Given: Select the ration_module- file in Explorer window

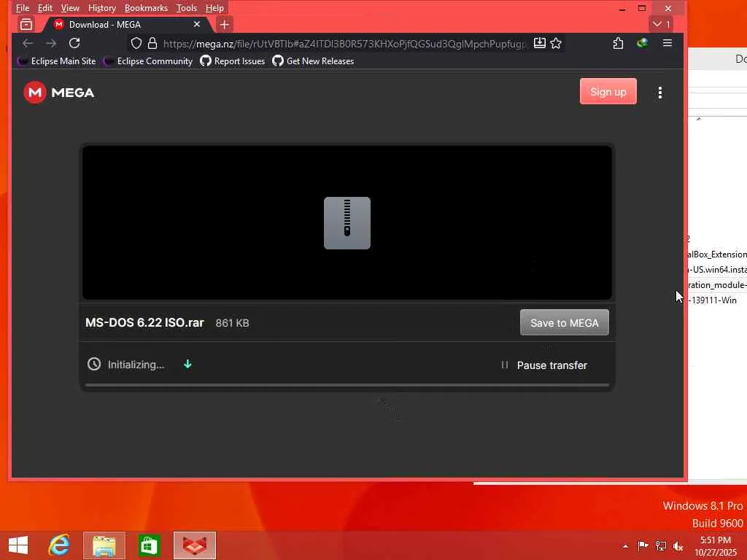Looking at the screenshot, I should pos(717,285).
